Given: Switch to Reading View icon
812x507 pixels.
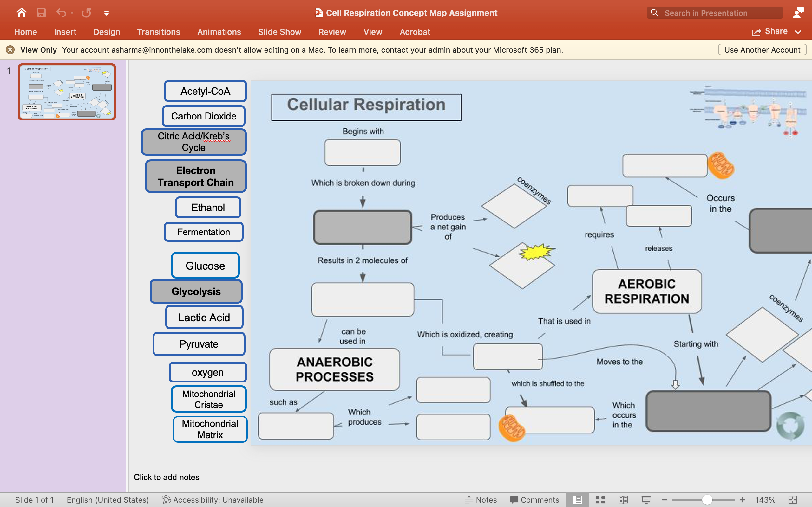Looking at the screenshot, I should coord(623,500).
